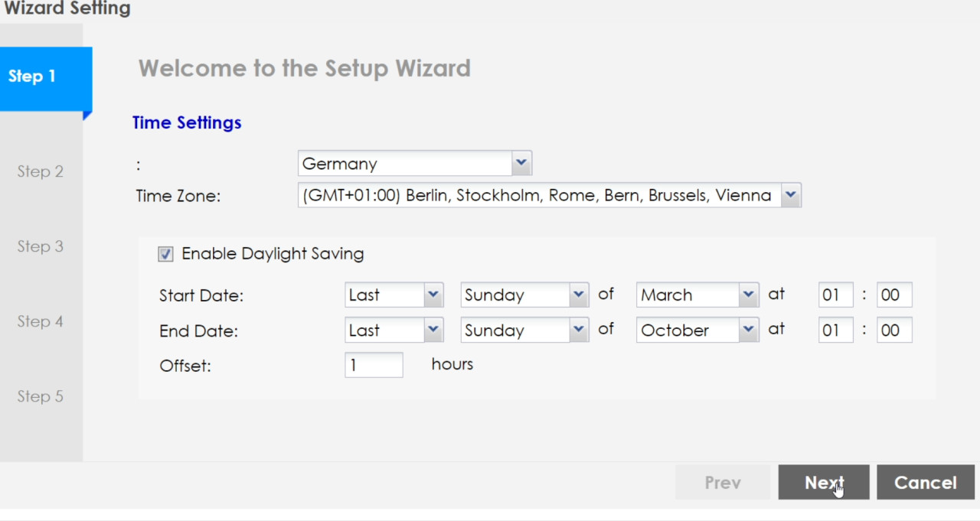Open End Date month dropdown showing October

697,331
